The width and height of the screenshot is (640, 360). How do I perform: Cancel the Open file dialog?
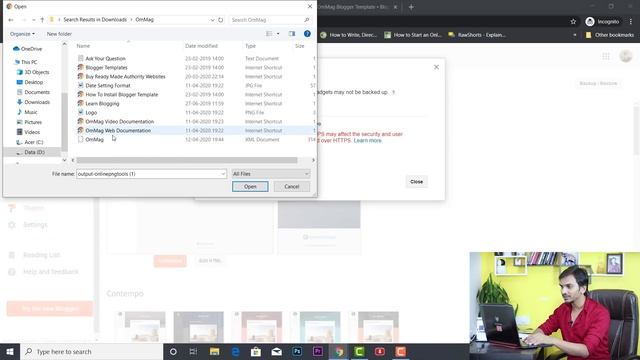pyautogui.click(x=292, y=187)
